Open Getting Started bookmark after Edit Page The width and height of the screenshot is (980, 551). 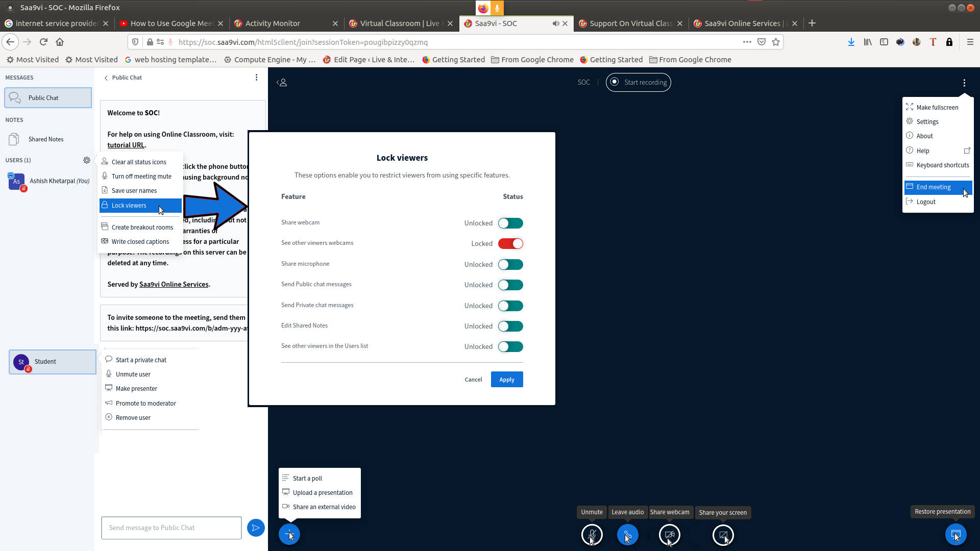coord(453,60)
